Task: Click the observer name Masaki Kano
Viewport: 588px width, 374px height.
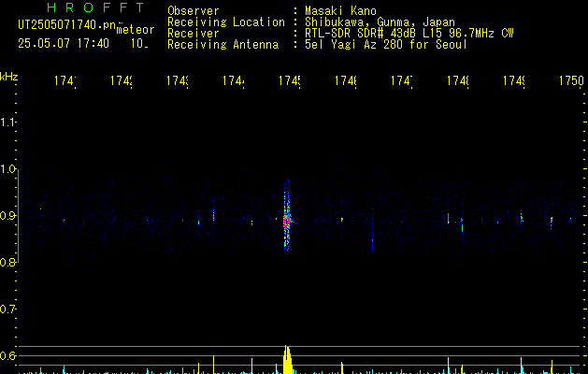Action: pyautogui.click(x=340, y=11)
